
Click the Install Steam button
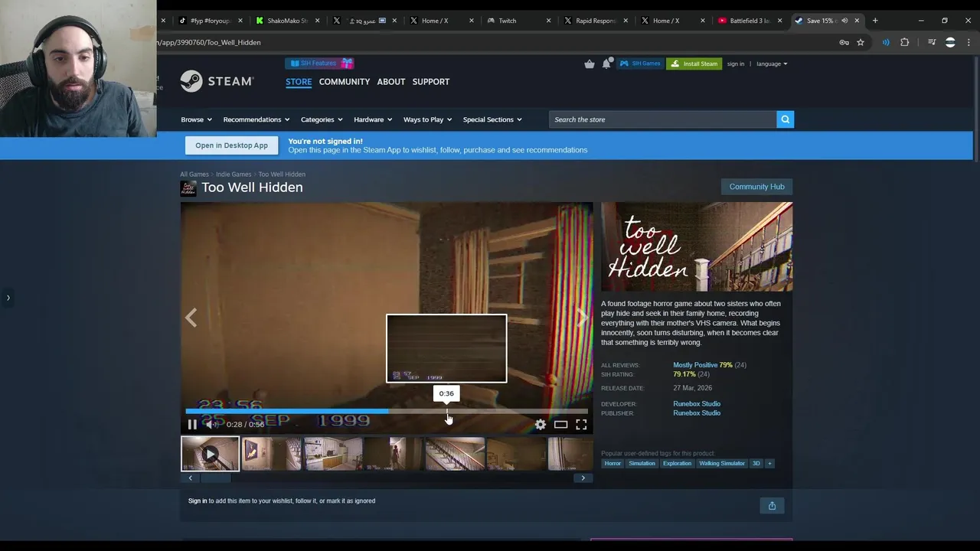tap(694, 64)
